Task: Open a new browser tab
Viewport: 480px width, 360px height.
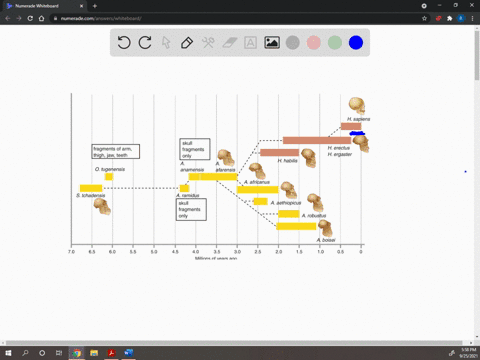Action: pos(95,6)
